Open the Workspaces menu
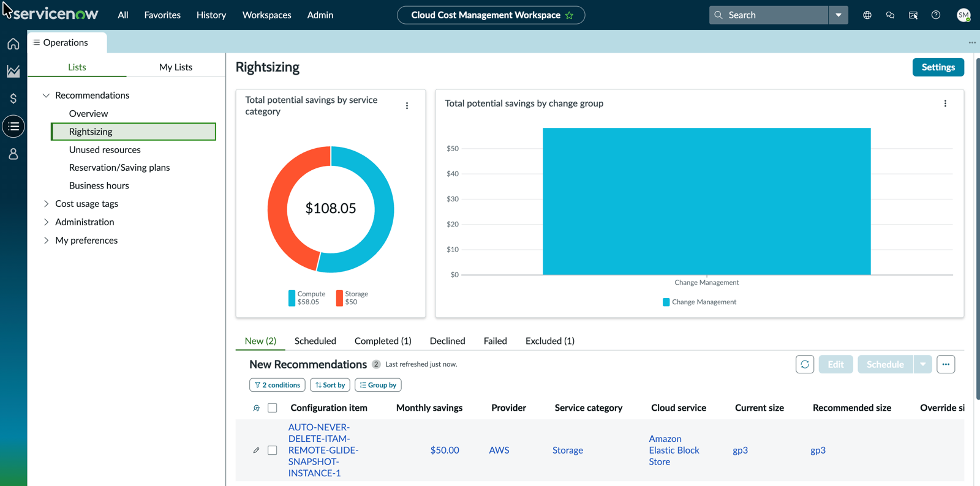Screen dimensions: 980x486 tap(267, 15)
